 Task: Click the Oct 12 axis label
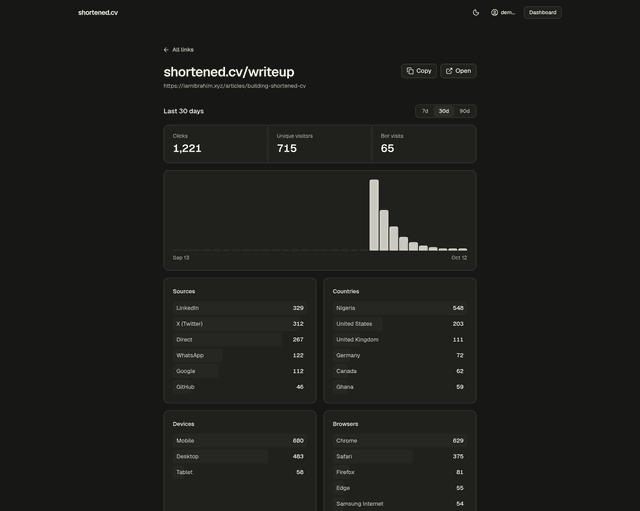(x=459, y=258)
